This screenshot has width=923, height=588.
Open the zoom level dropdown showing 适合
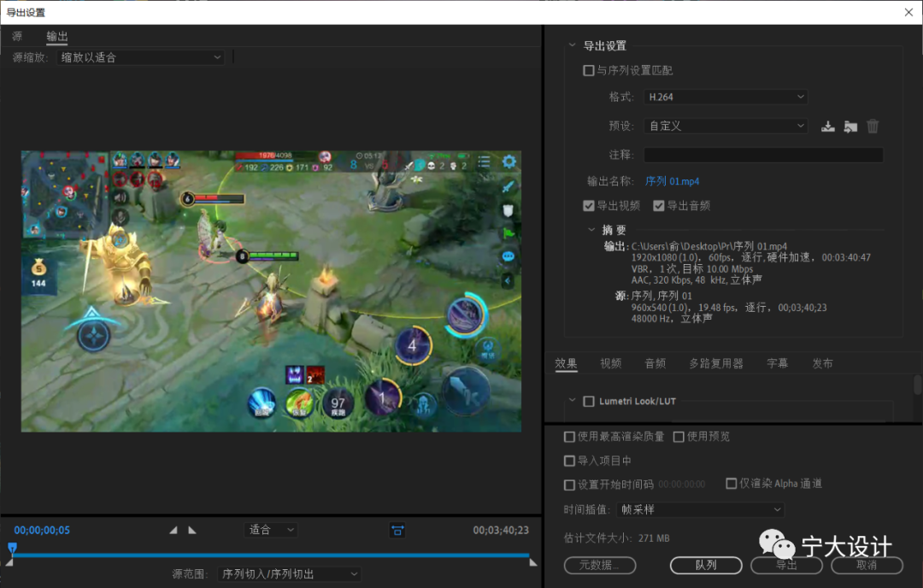click(x=271, y=530)
